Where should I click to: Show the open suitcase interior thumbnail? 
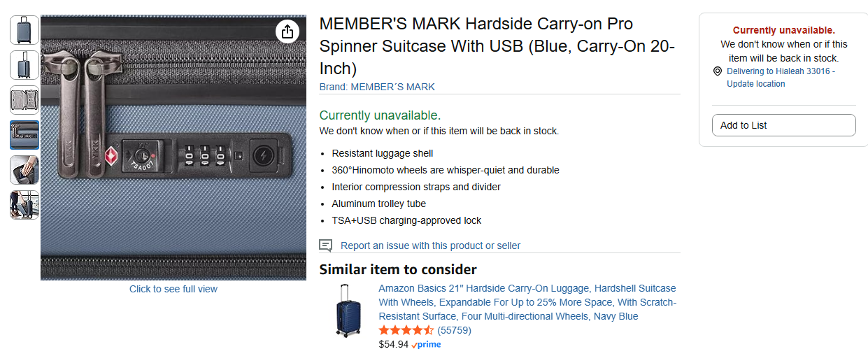tap(24, 100)
